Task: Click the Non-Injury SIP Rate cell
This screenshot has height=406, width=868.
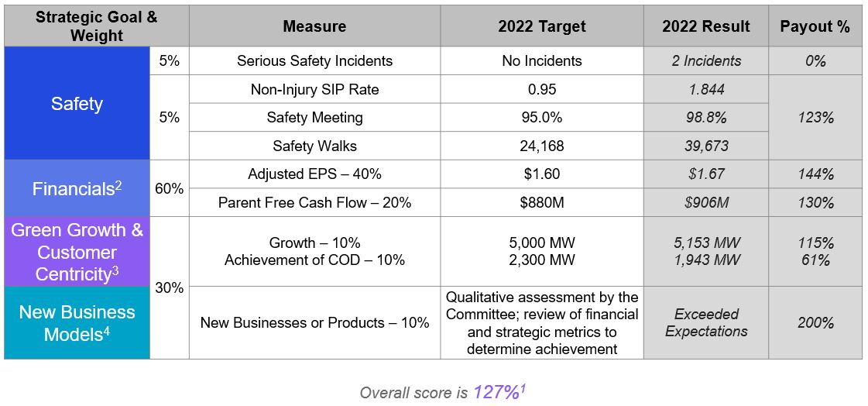Action: [x=314, y=89]
